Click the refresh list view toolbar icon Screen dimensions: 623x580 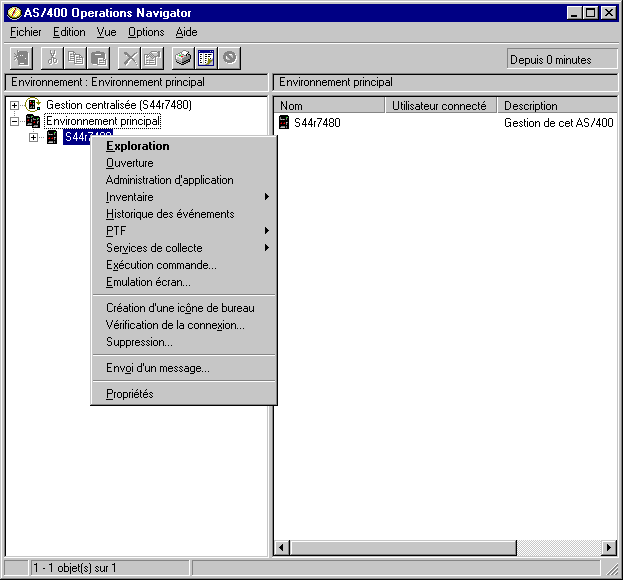coord(206,58)
